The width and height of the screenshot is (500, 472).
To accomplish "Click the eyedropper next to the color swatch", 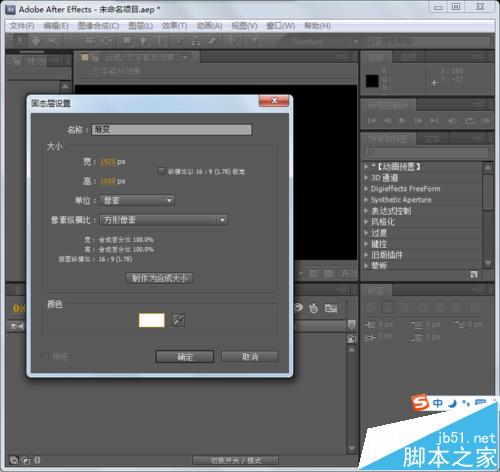I will coord(178,320).
